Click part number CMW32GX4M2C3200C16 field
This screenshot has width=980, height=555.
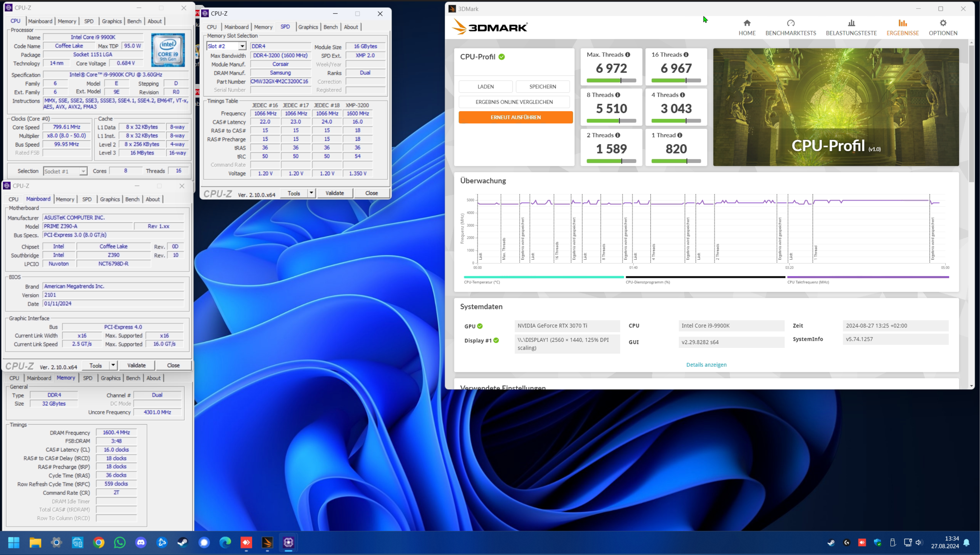tap(280, 81)
